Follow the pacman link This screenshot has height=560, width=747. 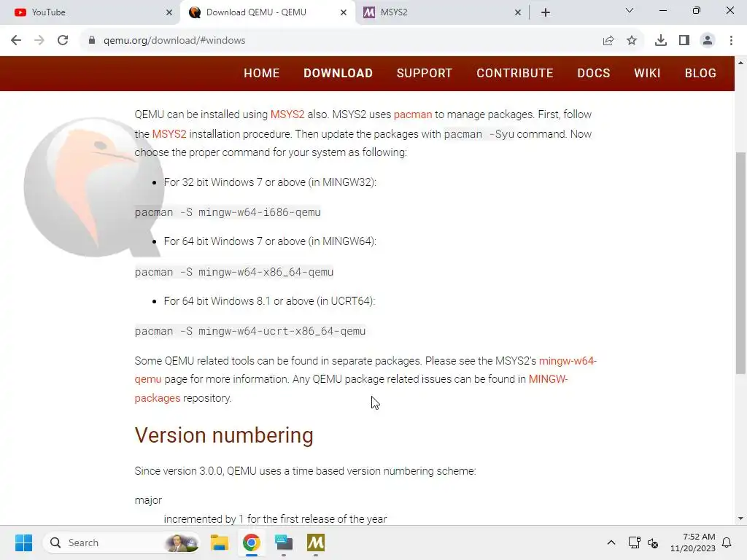click(x=413, y=114)
